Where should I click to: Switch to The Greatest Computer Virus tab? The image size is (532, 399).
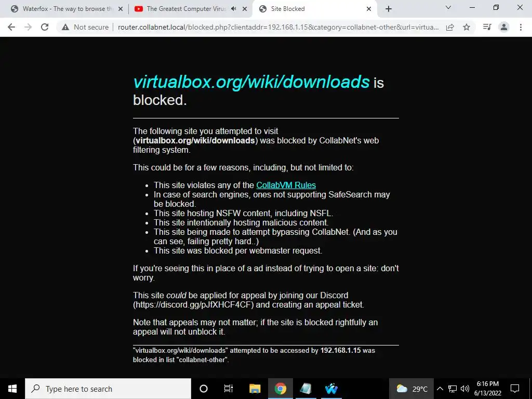[185, 9]
